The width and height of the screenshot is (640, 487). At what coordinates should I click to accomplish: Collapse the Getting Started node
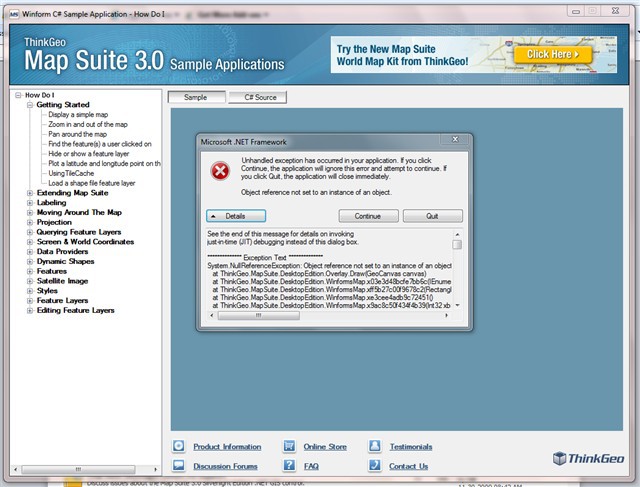(30, 105)
